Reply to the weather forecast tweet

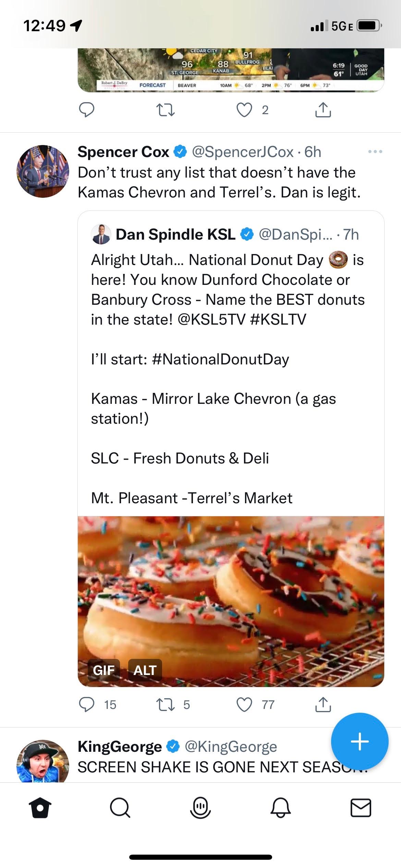point(87,110)
